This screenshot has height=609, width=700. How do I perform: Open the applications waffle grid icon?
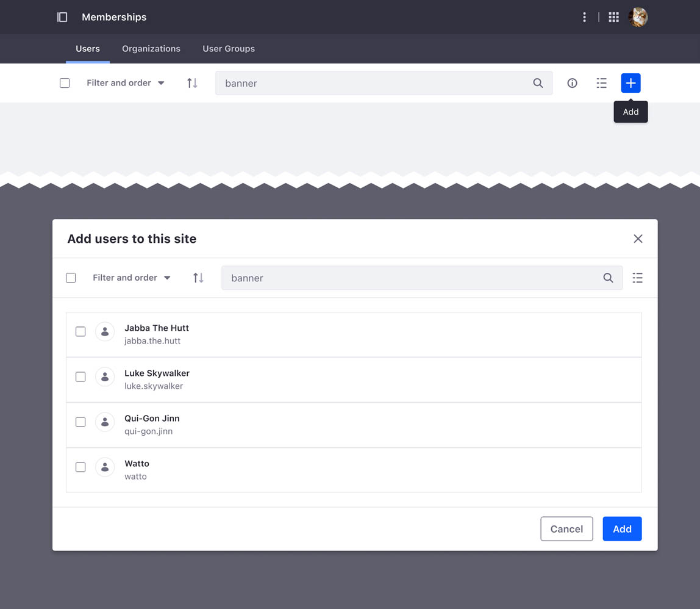point(613,17)
